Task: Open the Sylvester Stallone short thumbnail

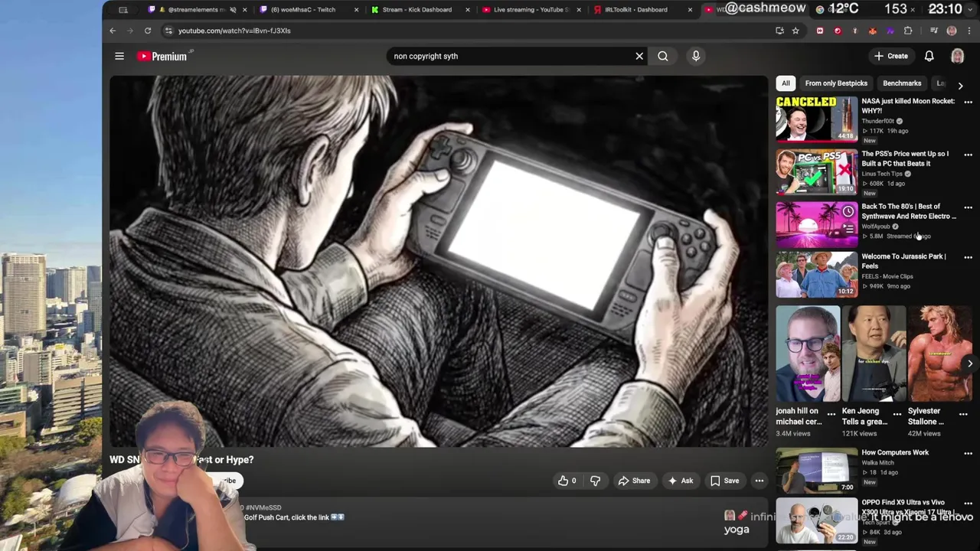Action: pos(939,354)
